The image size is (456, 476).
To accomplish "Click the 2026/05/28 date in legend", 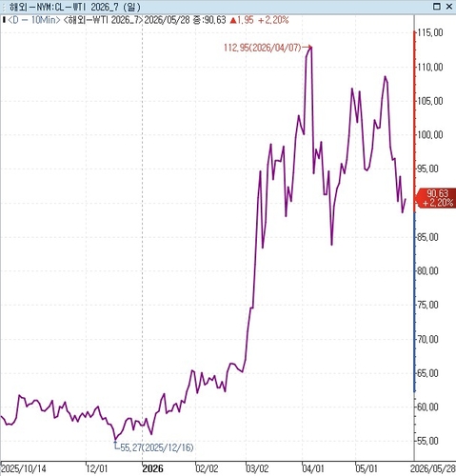I will click(x=167, y=20).
